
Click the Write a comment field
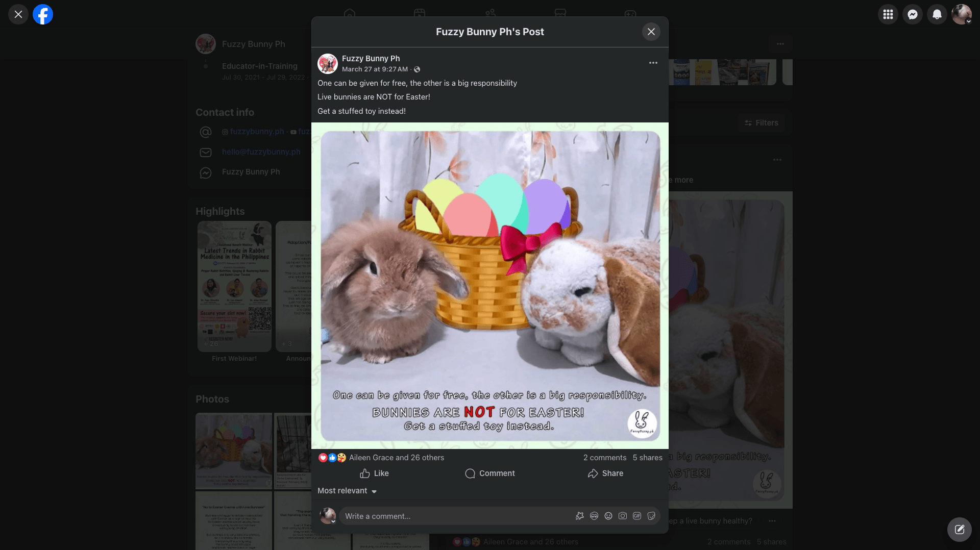(x=454, y=516)
